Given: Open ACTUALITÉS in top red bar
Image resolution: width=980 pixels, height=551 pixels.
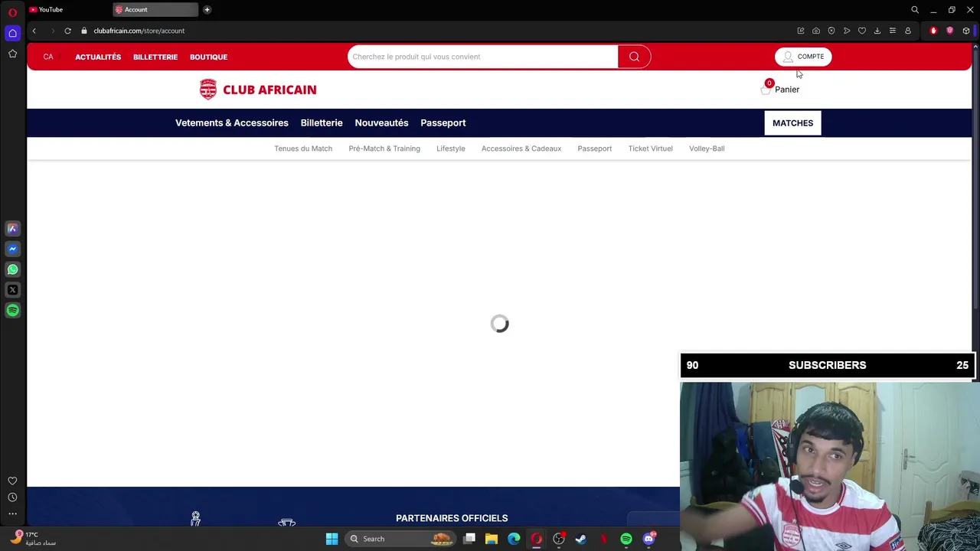Looking at the screenshot, I should click(98, 57).
